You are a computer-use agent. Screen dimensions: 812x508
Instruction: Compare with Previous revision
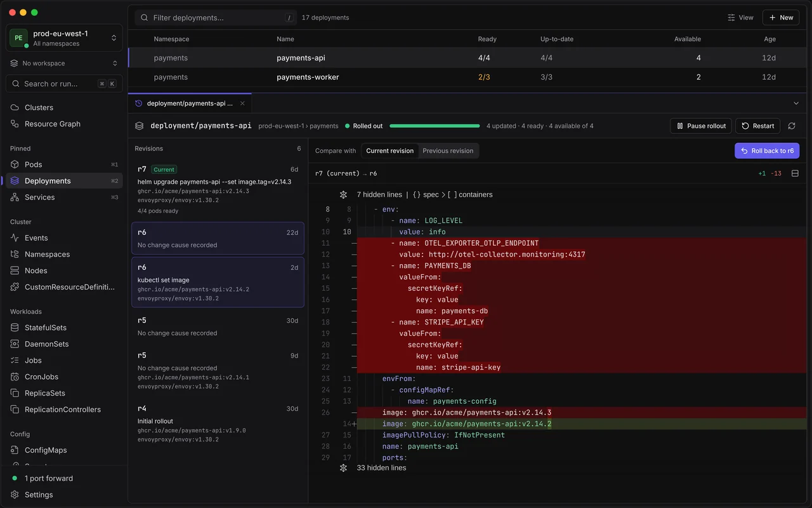448,151
